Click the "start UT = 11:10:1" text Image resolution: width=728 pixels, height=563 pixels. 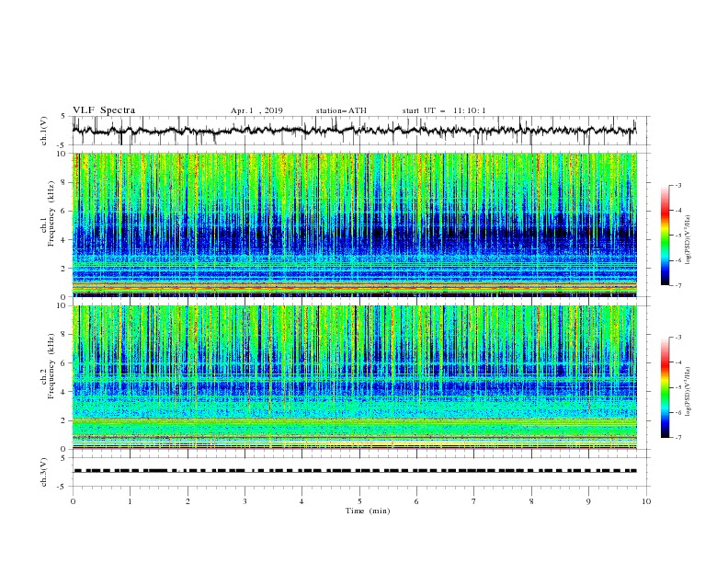pos(444,110)
